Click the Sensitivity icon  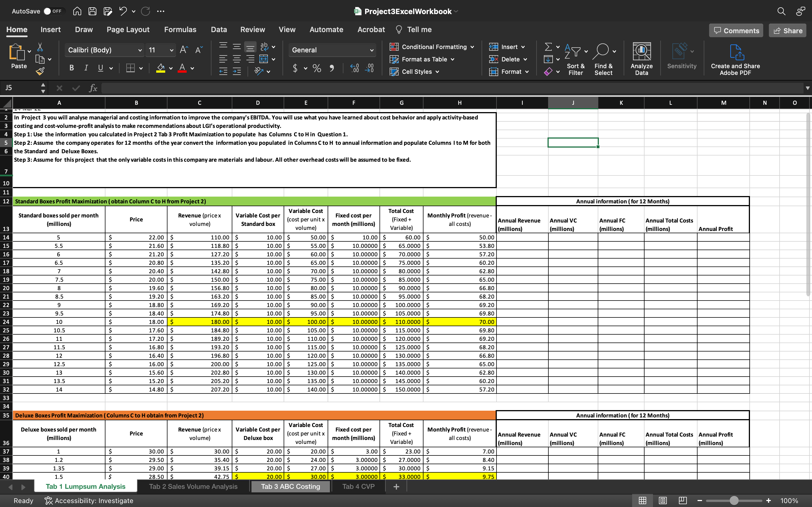click(681, 54)
